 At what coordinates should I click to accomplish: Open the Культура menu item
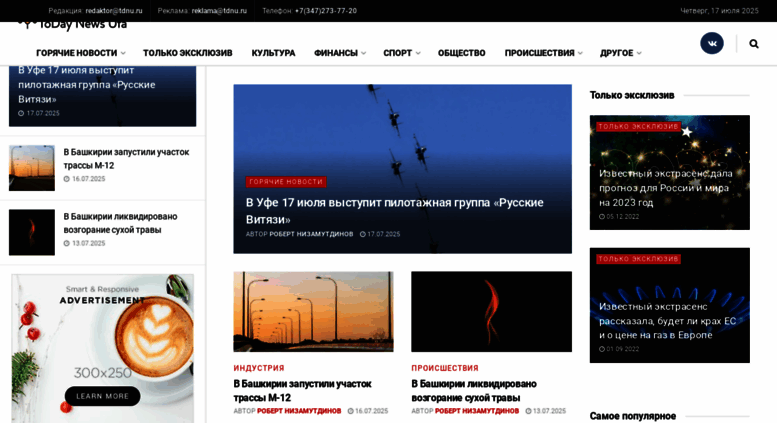(x=273, y=53)
